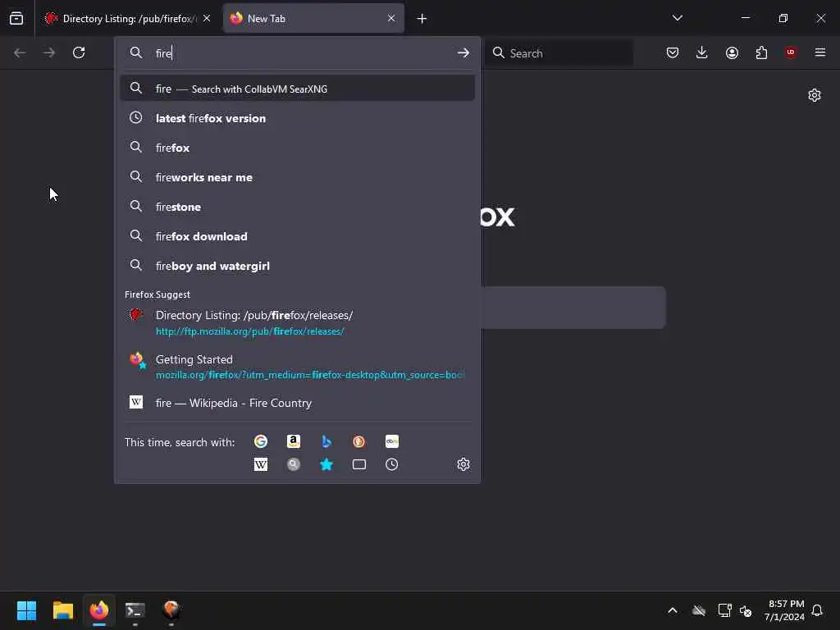Search open tabs using the tab icon
This screenshot has width=840, height=630.
pos(359,464)
